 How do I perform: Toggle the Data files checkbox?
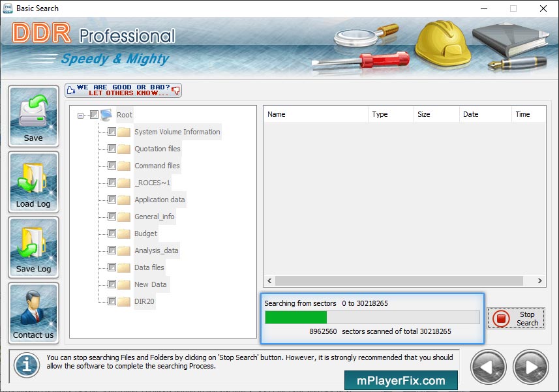coord(112,267)
